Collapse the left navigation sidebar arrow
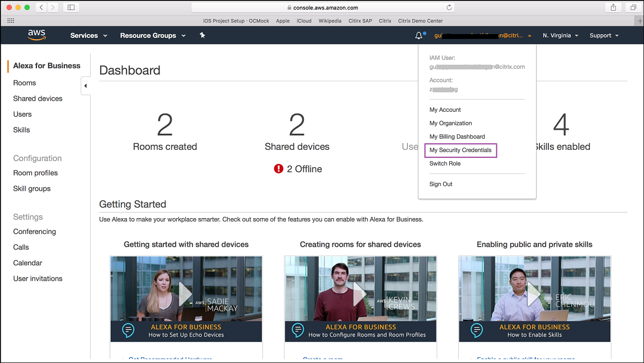Image resolution: width=644 pixels, height=363 pixels. pos(86,86)
